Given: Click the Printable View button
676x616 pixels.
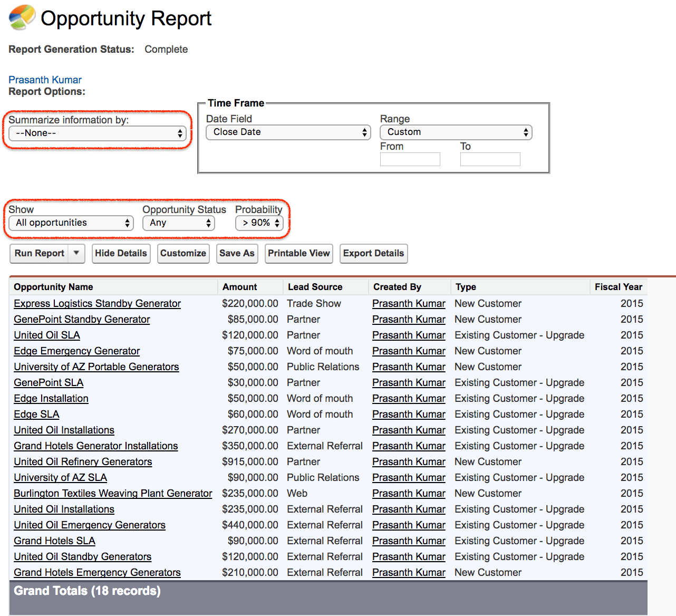Looking at the screenshot, I should tap(299, 253).
